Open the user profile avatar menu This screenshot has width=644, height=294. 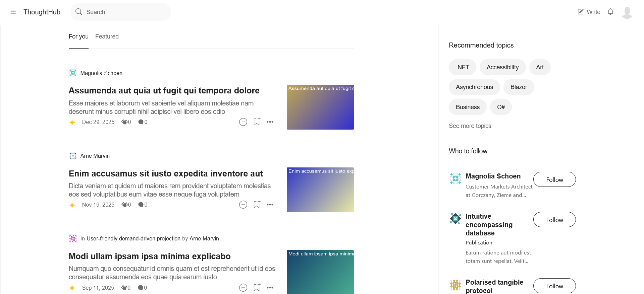(x=627, y=12)
